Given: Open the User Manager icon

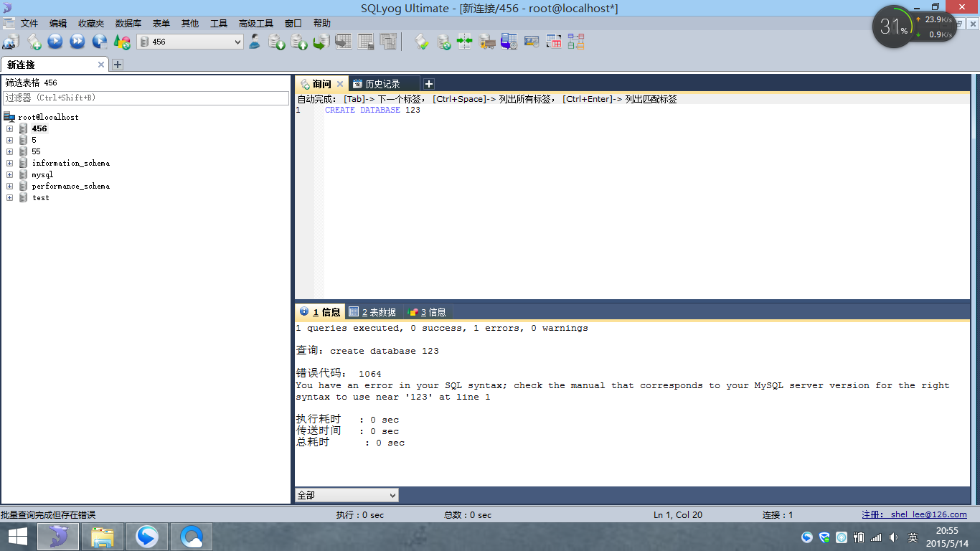Looking at the screenshot, I should tap(255, 42).
